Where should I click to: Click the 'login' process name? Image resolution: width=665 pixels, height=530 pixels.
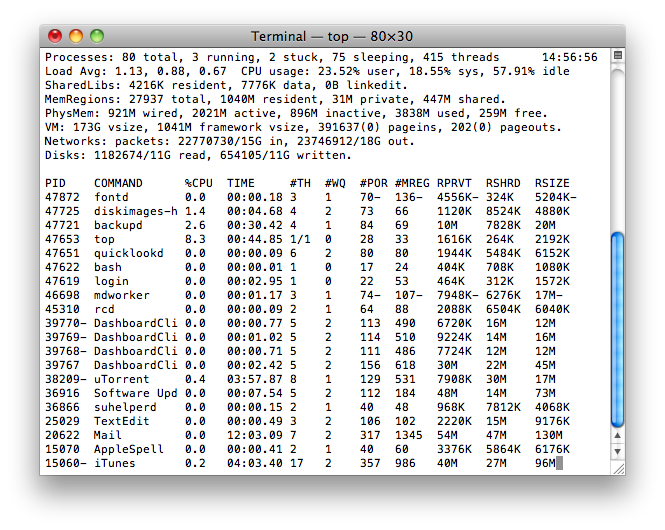[111, 281]
